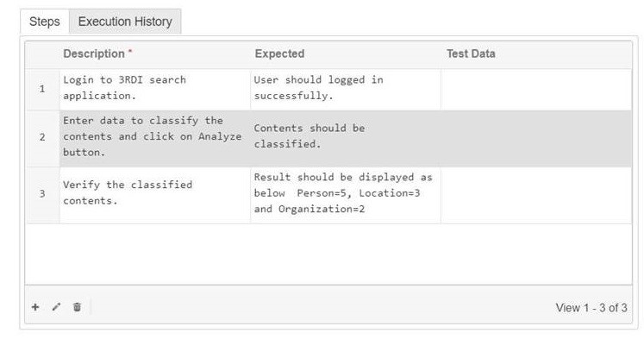Click the trash delete icon
The width and height of the screenshot is (644, 339).
pyautogui.click(x=77, y=307)
